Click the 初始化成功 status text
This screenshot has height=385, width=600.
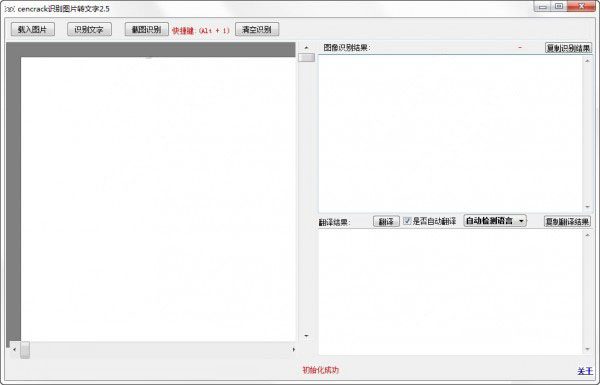click(x=321, y=370)
